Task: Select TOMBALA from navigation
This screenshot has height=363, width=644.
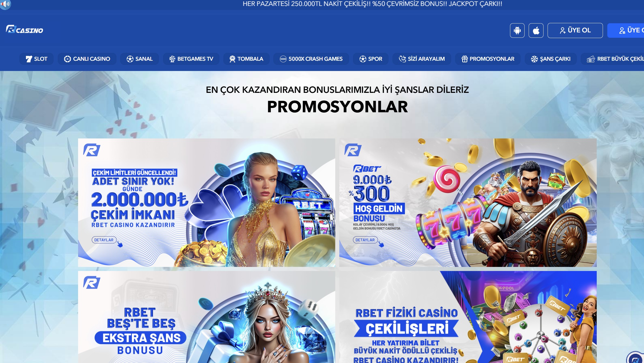Action: (x=246, y=59)
